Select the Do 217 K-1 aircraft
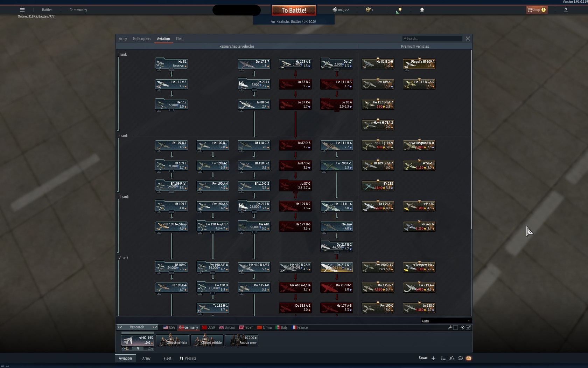The image size is (588, 368). click(337, 267)
